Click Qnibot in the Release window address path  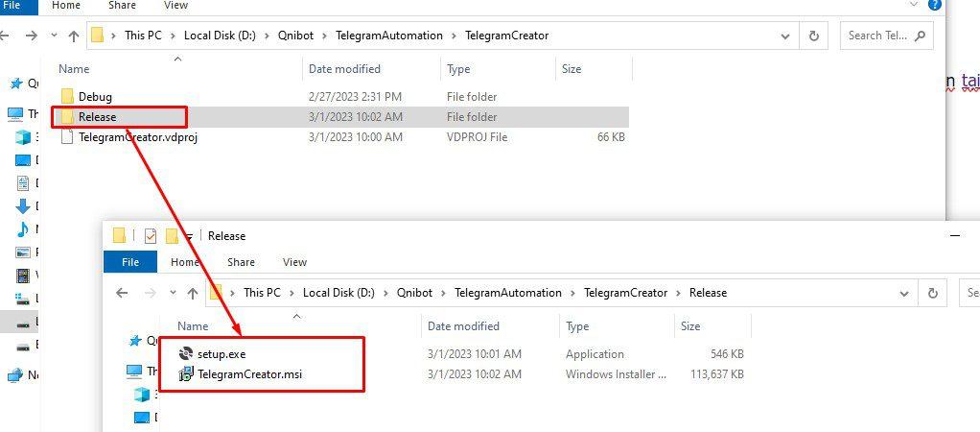coord(414,293)
